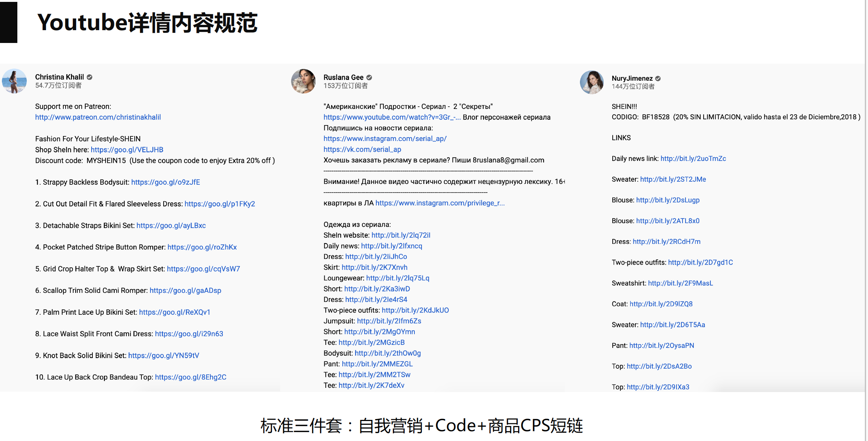Open the youtube.com/watch?v=3Gr link

tap(392, 117)
